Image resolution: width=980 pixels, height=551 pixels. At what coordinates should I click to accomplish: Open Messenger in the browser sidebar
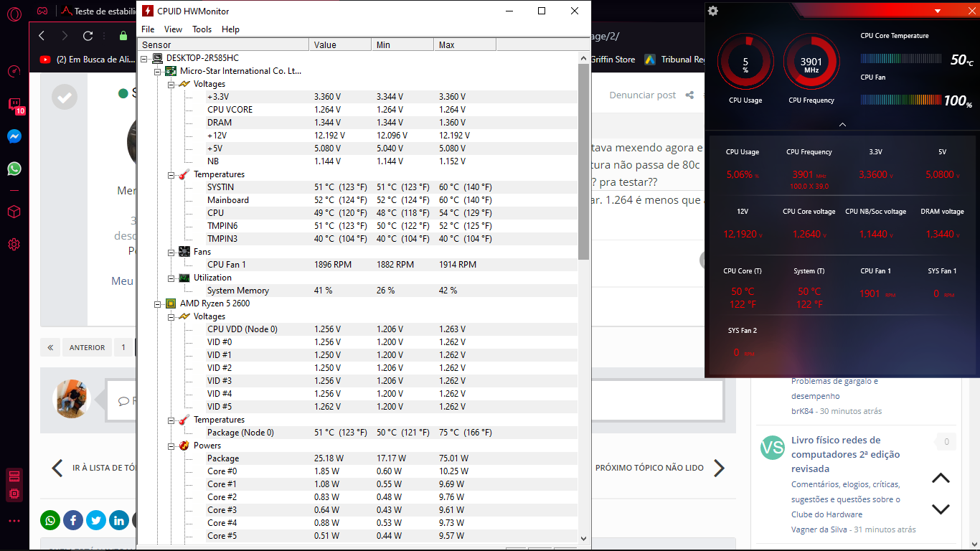click(14, 136)
